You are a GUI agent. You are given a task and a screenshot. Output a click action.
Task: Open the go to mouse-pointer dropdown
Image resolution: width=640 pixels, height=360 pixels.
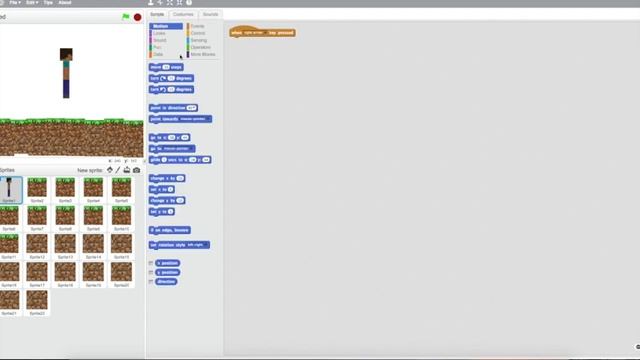[x=178, y=149]
